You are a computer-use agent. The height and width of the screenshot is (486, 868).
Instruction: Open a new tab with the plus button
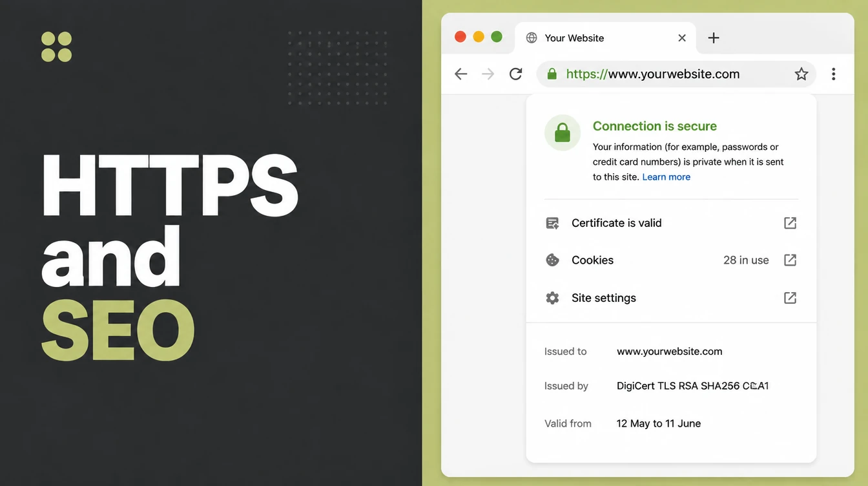tap(714, 37)
